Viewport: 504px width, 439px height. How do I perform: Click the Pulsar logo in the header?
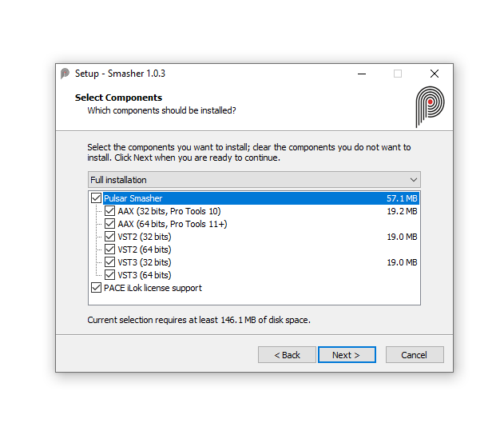[x=429, y=106]
